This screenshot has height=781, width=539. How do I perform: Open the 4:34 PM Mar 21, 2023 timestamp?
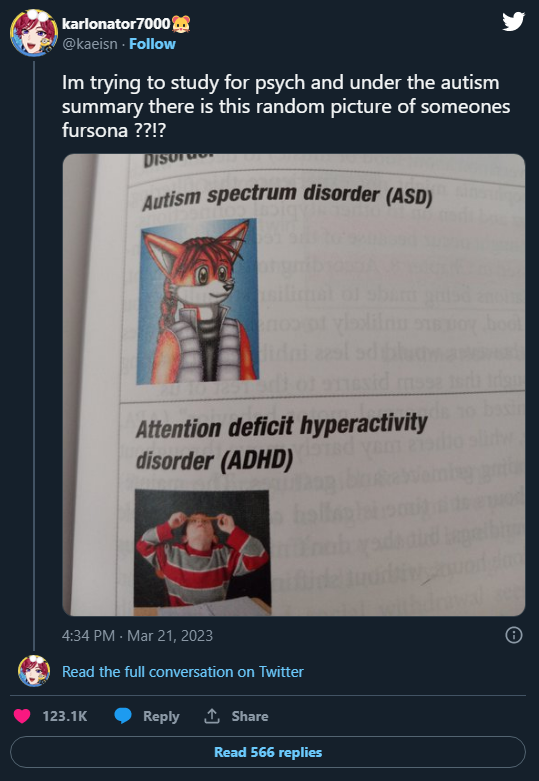click(x=137, y=636)
